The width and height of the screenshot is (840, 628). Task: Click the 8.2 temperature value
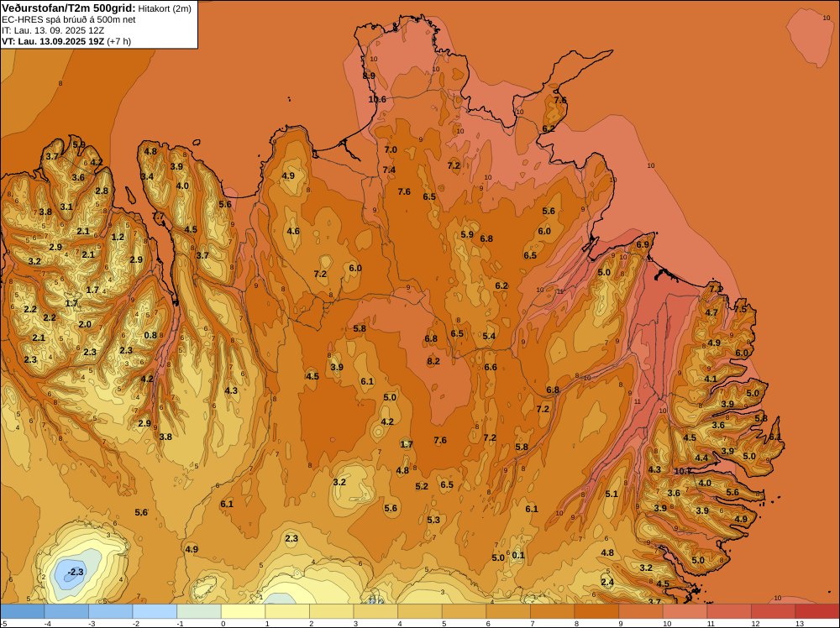(x=433, y=361)
